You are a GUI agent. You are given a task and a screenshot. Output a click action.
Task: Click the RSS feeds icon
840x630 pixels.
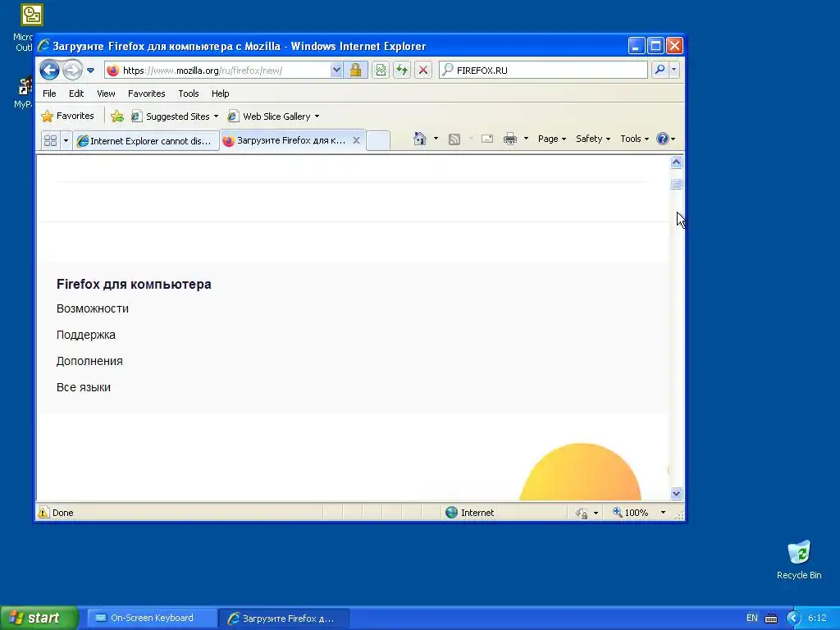tap(454, 139)
